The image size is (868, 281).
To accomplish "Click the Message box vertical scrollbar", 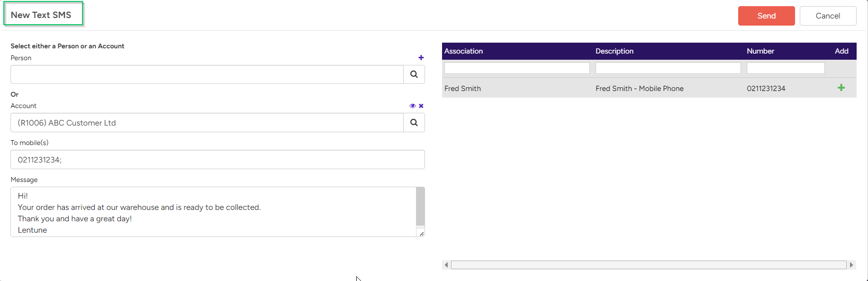I will 420,207.
